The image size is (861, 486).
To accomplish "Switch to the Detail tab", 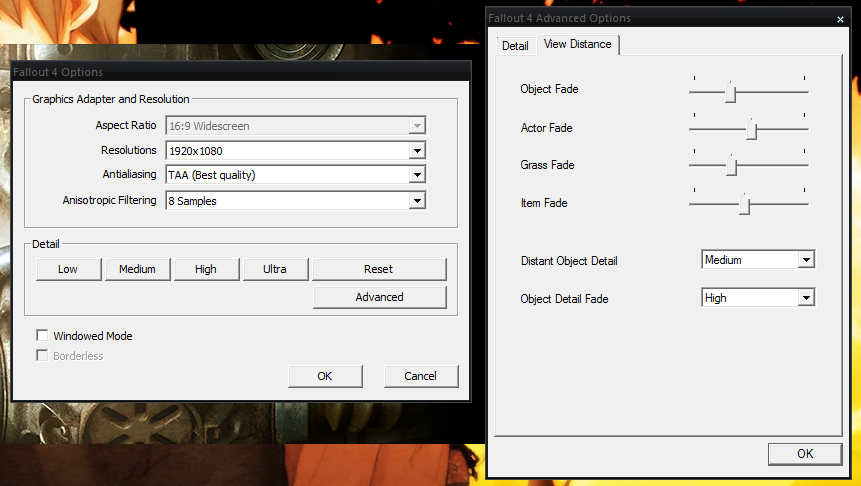I will tap(515, 46).
